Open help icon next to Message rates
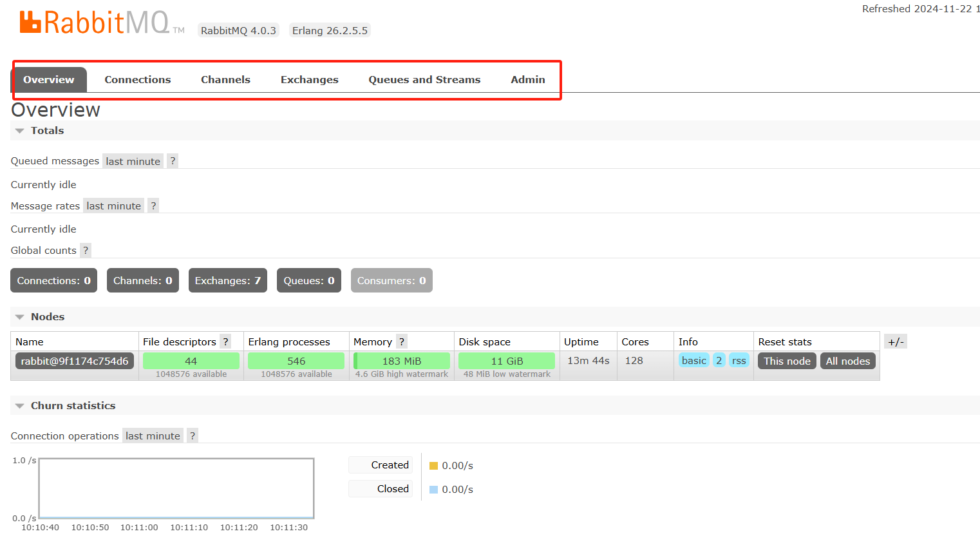This screenshot has width=980, height=547. (x=153, y=206)
